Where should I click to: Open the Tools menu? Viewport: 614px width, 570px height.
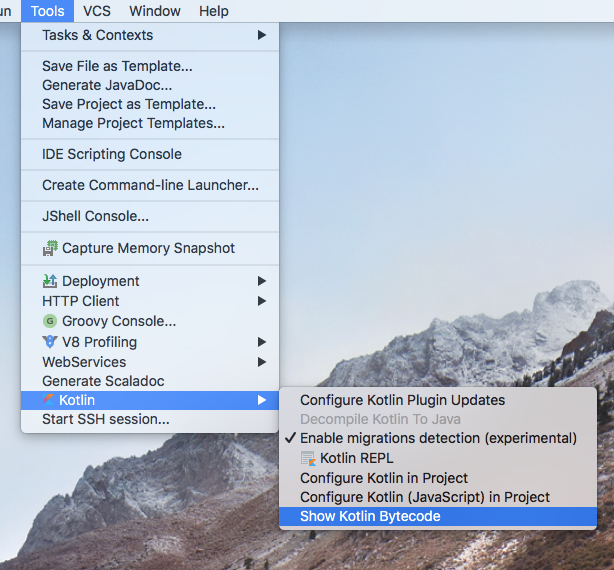point(47,11)
